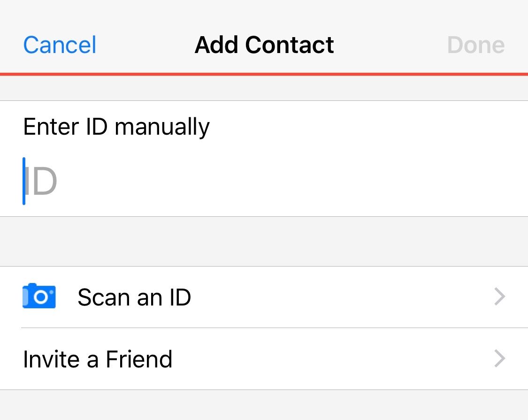Click the red line under the navigation bar
The height and width of the screenshot is (420, 528).
point(264,74)
